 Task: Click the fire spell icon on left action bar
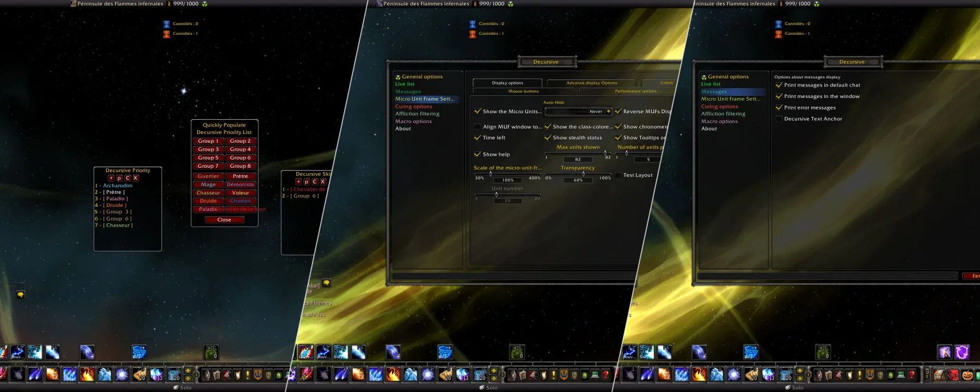pos(87,374)
